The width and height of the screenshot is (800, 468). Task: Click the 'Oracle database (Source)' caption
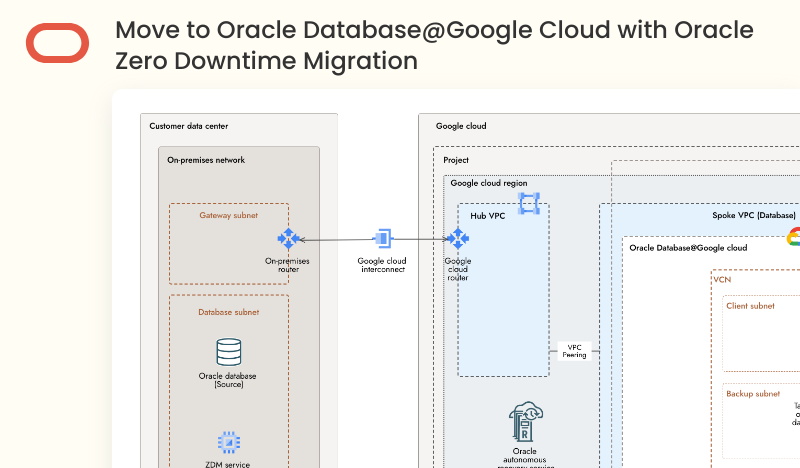click(x=228, y=380)
